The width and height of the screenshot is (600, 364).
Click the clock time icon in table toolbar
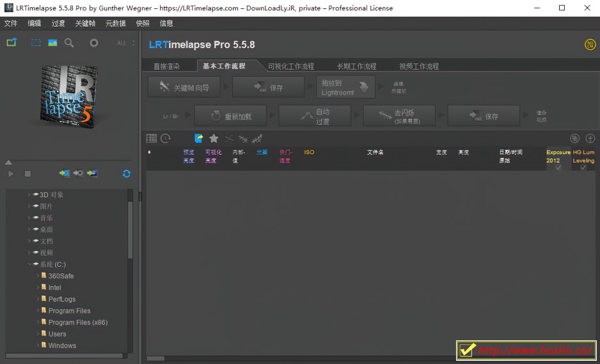pyautogui.click(x=166, y=138)
